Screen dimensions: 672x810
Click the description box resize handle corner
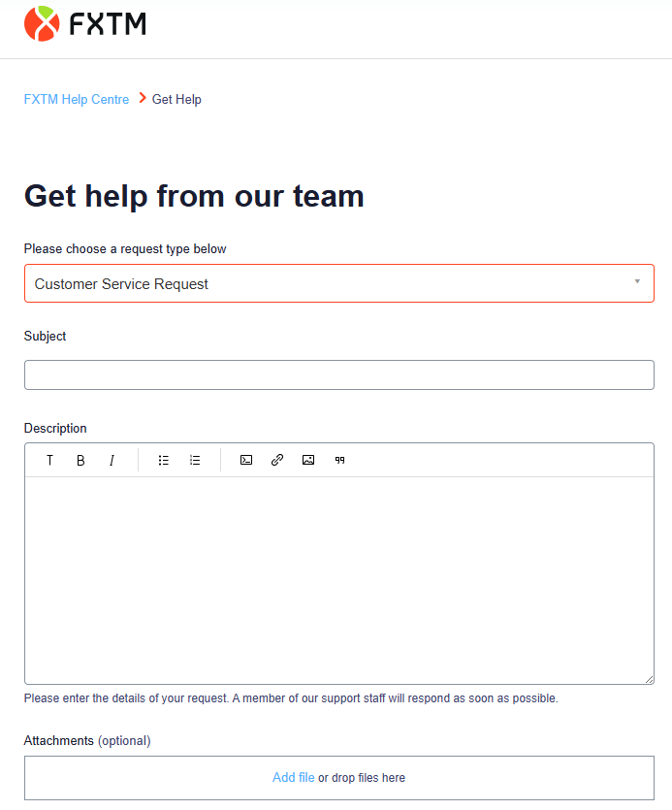tap(650, 679)
